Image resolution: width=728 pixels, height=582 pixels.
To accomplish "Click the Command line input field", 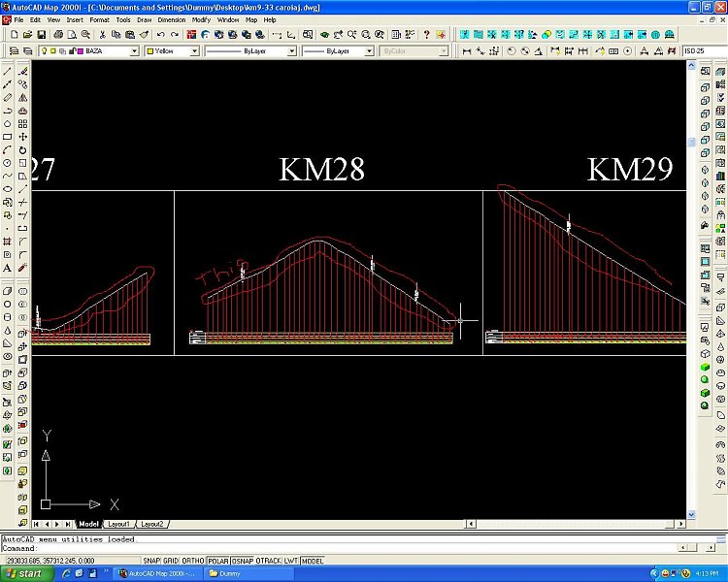I will pyautogui.click(x=338, y=548).
